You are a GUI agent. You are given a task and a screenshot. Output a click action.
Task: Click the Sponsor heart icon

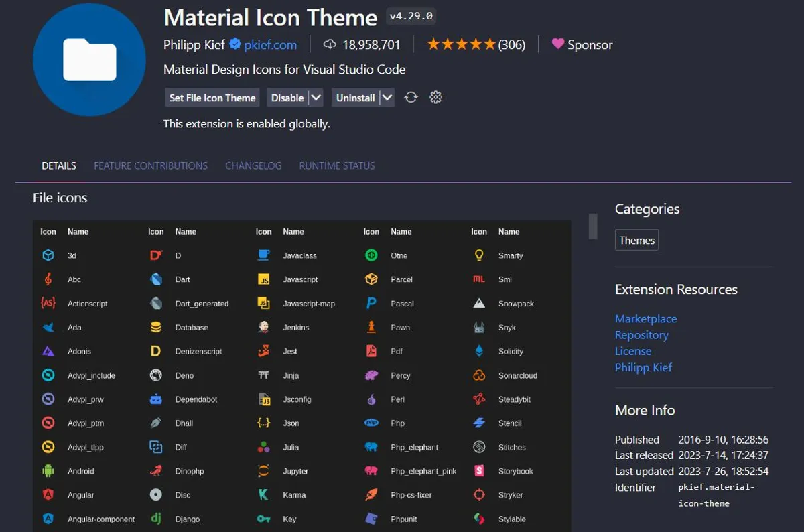(557, 44)
